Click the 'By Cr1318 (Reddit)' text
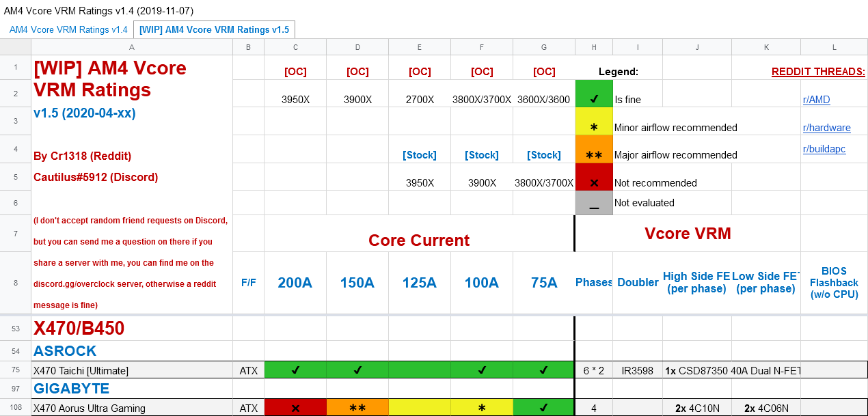The width and height of the screenshot is (868, 416). (82, 156)
